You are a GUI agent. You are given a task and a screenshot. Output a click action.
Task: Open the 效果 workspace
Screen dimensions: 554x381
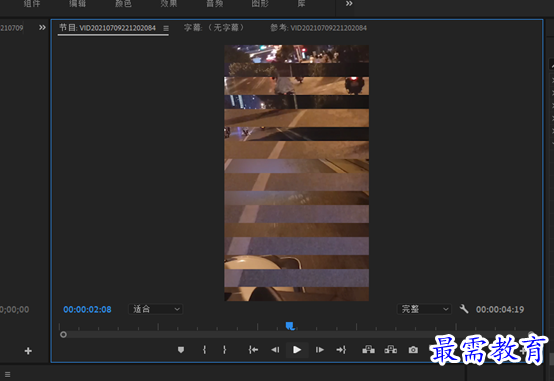pos(169,4)
